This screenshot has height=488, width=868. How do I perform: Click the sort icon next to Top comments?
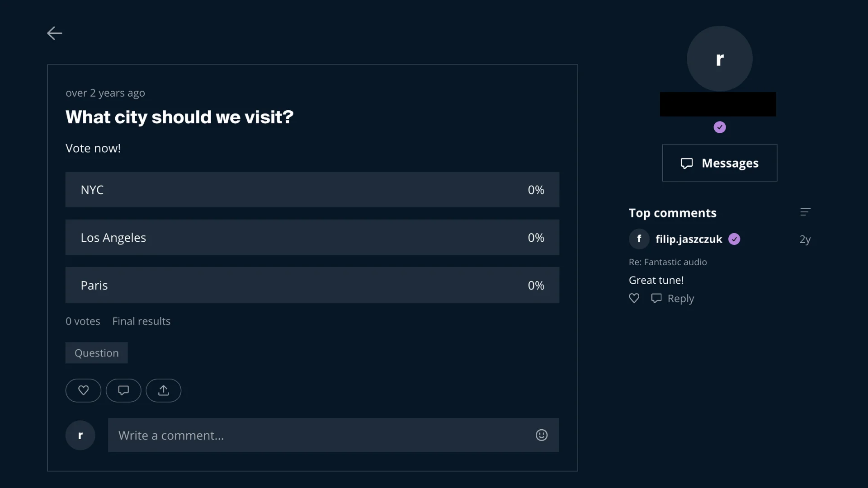click(806, 212)
